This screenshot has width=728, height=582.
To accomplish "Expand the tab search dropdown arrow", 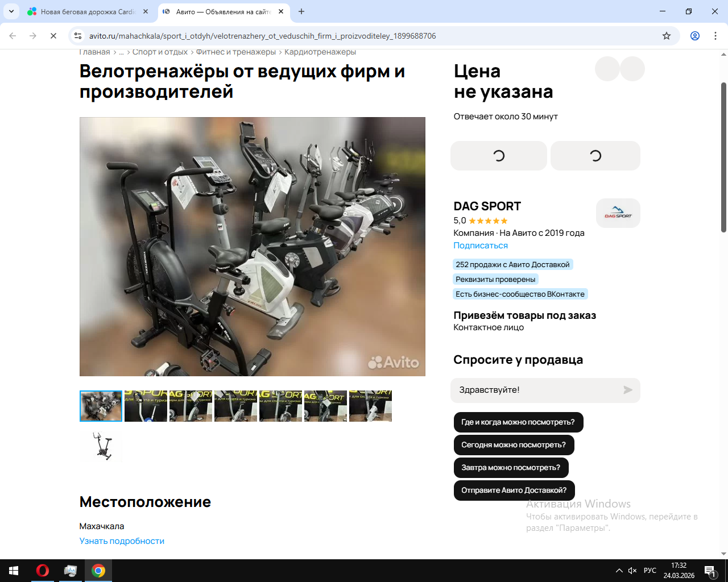I will [x=11, y=11].
